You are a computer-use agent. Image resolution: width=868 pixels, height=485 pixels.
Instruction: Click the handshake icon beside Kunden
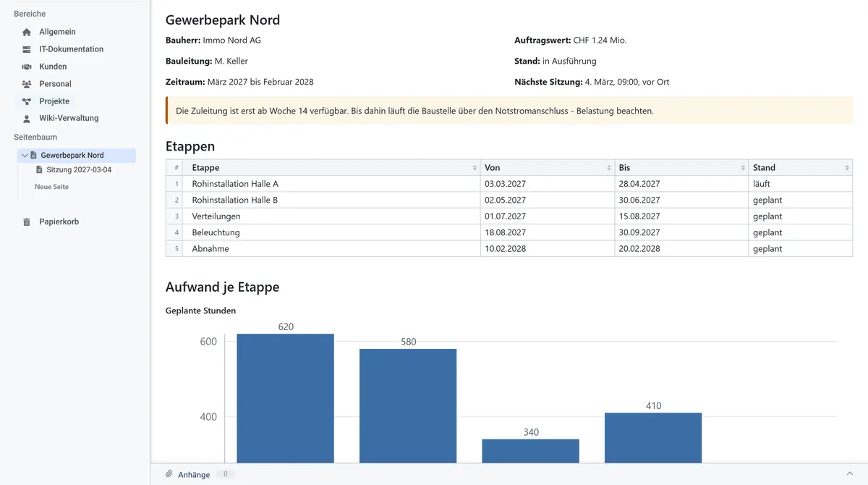[27, 67]
